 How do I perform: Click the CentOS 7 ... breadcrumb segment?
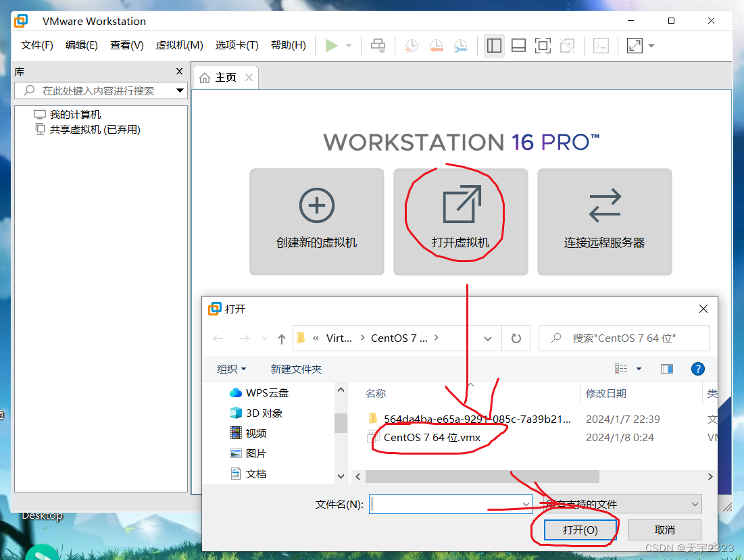point(399,338)
